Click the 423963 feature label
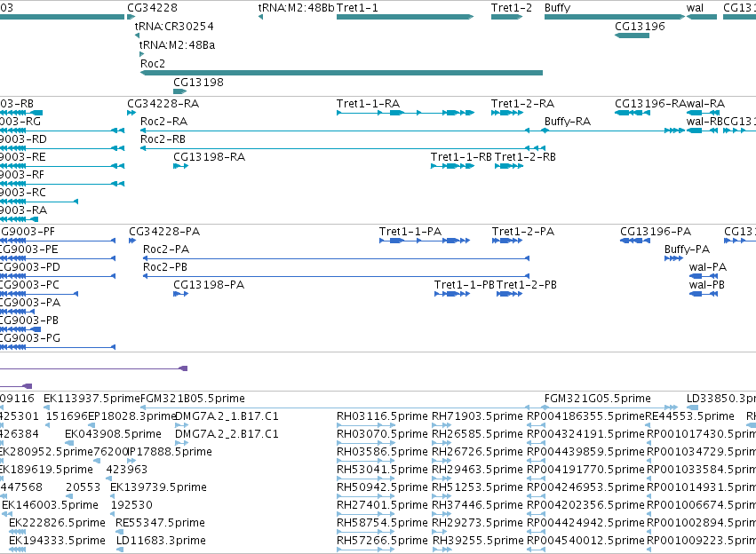Viewport: 756px width, 554px height. (x=127, y=470)
